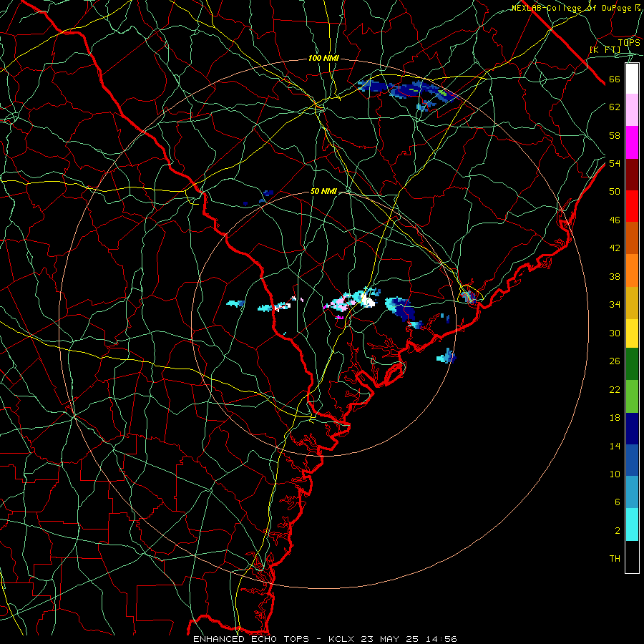This screenshot has width=644, height=644.
Task: Click the navy 14 kft legend swatch
Action: click(x=632, y=429)
